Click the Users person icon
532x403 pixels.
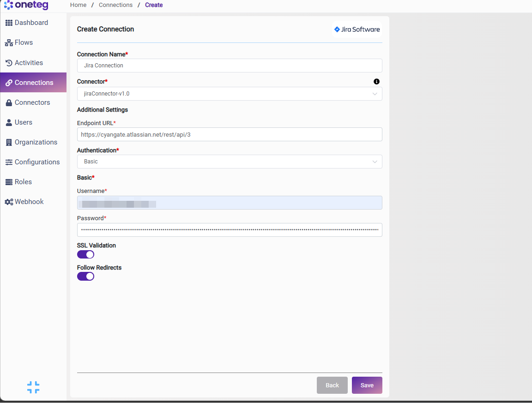click(9, 122)
